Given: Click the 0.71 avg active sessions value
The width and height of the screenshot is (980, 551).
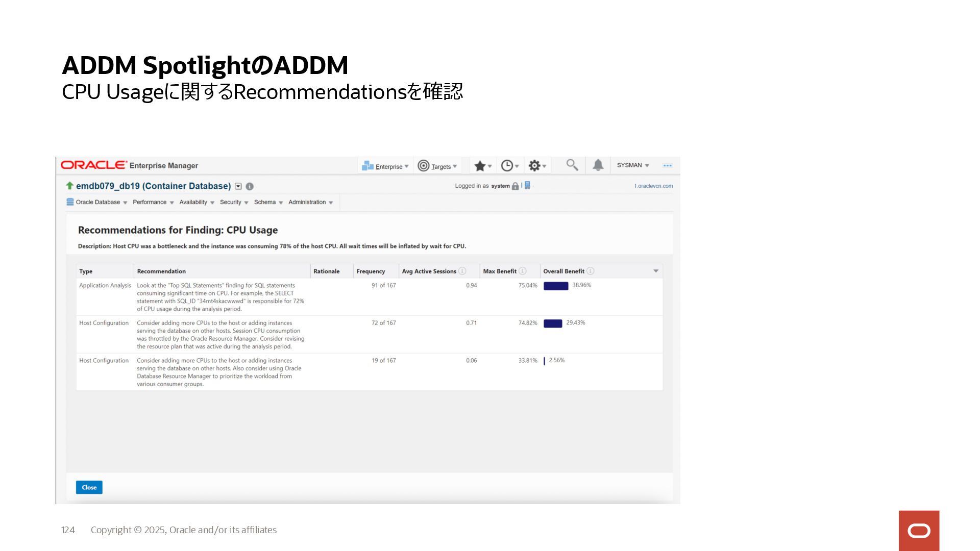Looking at the screenshot, I should (x=471, y=323).
